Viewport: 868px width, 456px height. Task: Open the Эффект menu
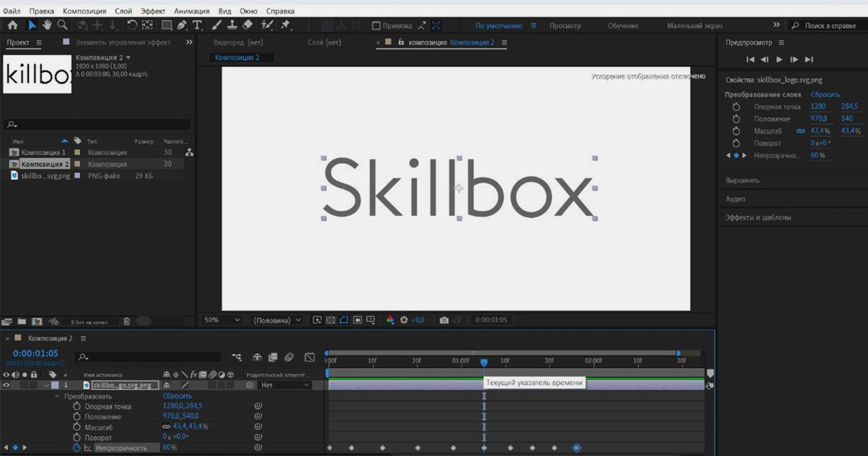[153, 11]
